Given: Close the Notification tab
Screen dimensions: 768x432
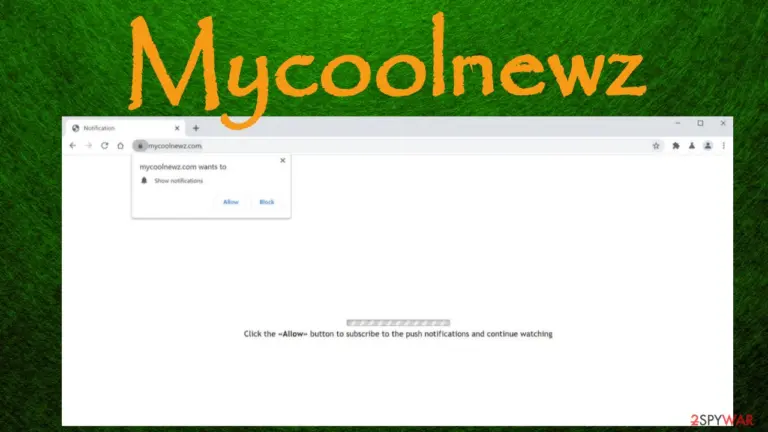Looking at the screenshot, I should click(177, 128).
